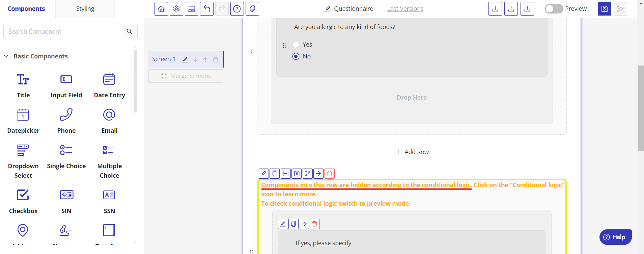This screenshot has width=644, height=254.
Task: Switch to the Components tab
Action: (26, 9)
